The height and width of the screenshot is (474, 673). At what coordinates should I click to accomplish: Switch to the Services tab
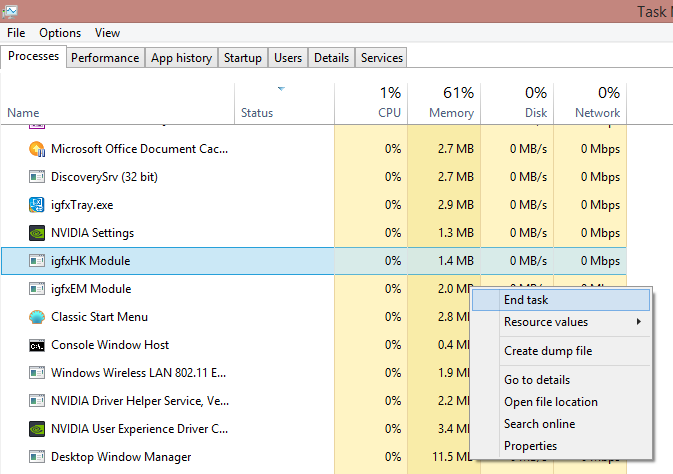382,58
